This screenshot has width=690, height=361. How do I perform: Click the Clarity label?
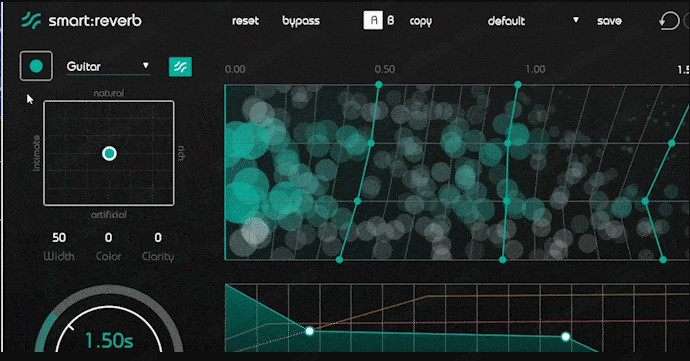click(x=158, y=256)
